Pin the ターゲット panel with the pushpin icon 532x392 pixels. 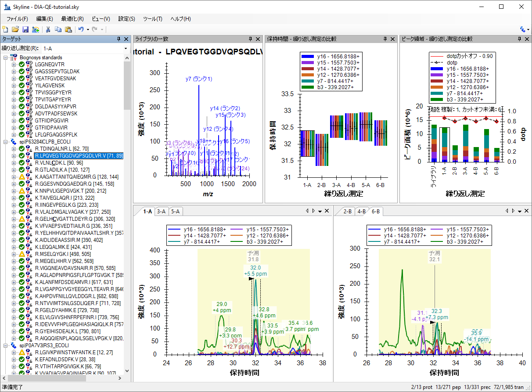119,39
